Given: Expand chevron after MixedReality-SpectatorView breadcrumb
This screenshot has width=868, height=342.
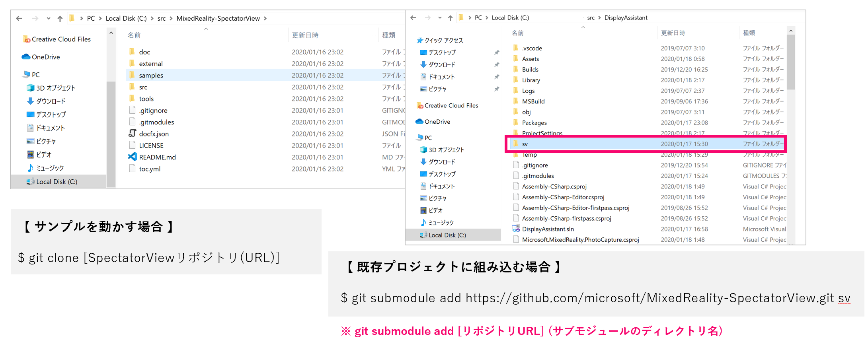Looking at the screenshot, I should pos(265,18).
